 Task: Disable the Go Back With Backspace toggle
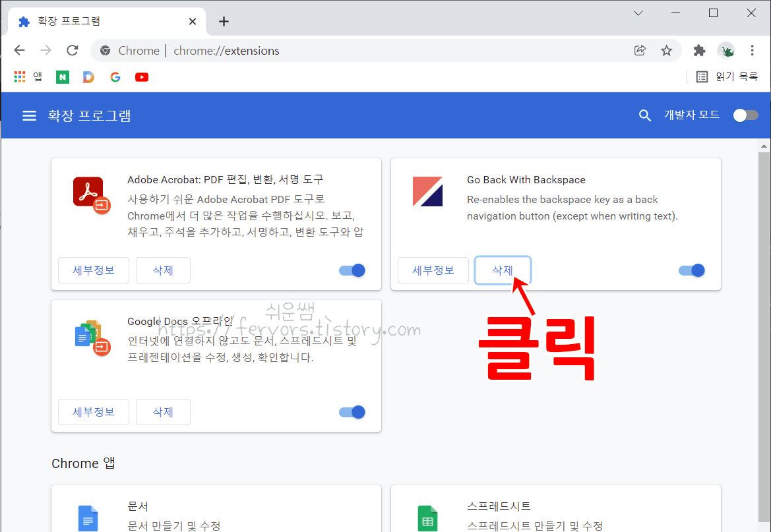pyautogui.click(x=692, y=270)
